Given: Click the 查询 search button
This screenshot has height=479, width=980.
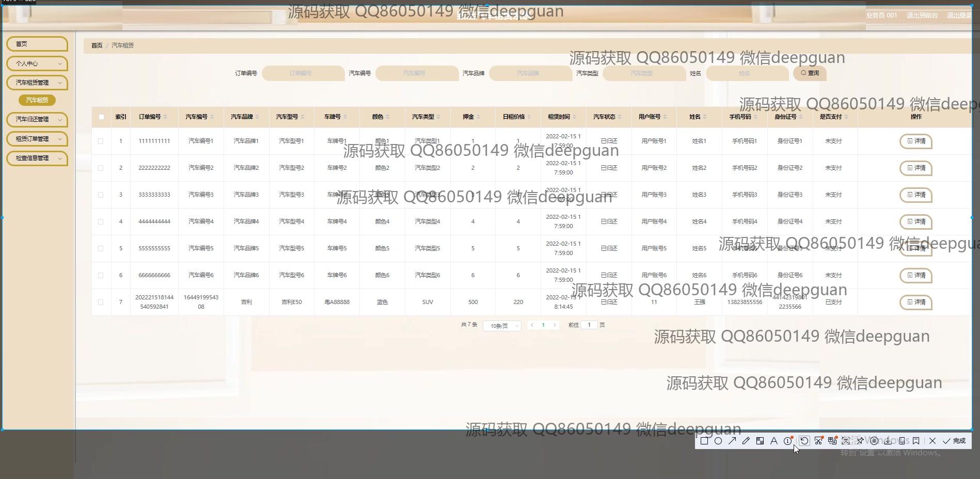Looking at the screenshot, I should 810,73.
